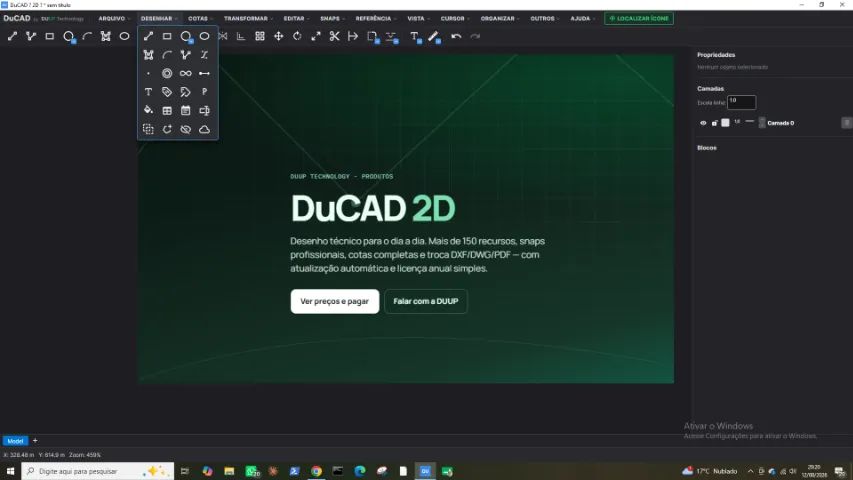The height and width of the screenshot is (480, 853).
Task: Select the array grid tool in toolbar
Action: (x=260, y=36)
